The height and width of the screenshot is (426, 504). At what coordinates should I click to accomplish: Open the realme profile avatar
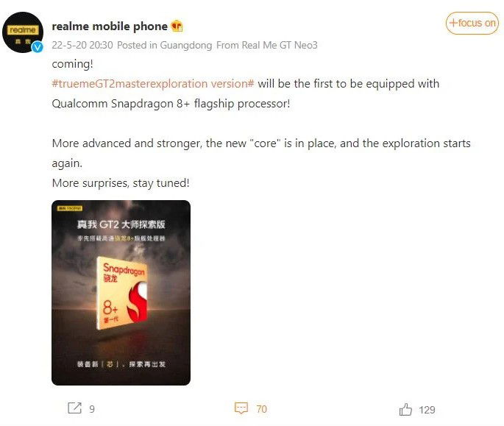(24, 32)
